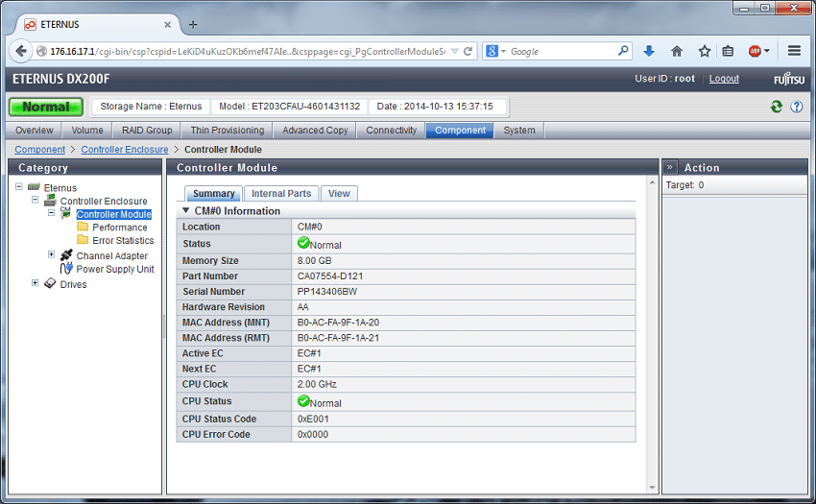Click the search magnifier icon
The height and width of the screenshot is (504, 816).
[623, 51]
